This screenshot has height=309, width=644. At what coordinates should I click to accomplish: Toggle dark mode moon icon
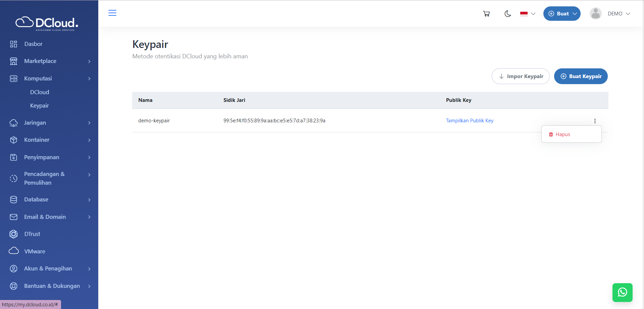point(507,14)
